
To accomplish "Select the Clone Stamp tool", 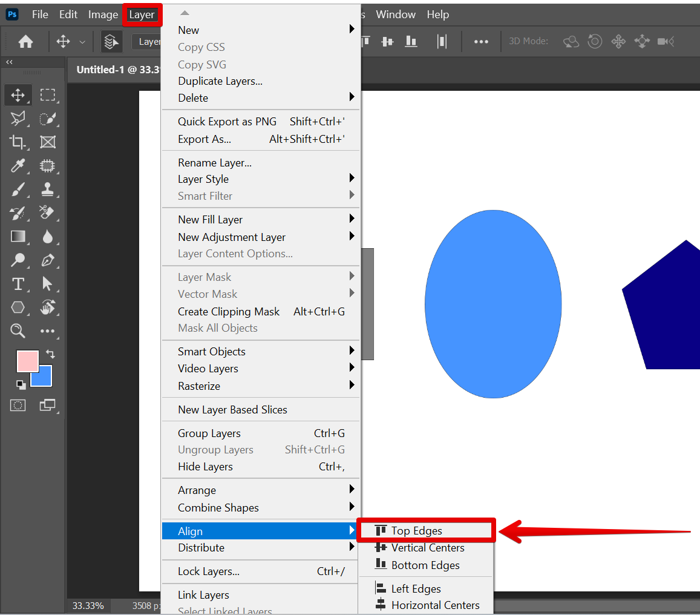I will click(47, 189).
